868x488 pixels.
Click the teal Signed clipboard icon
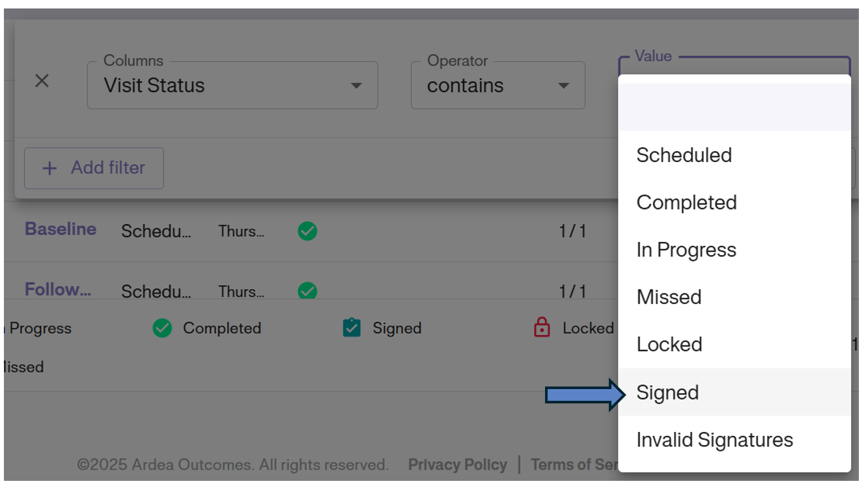350,328
